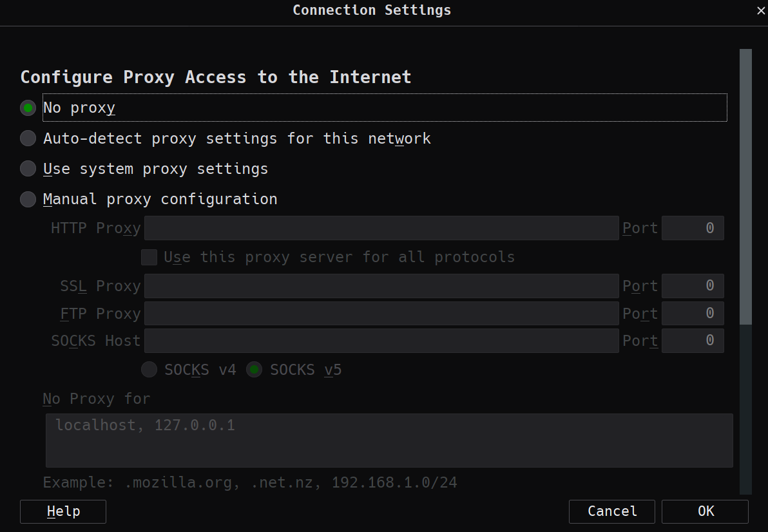Select the SOCKS v4 radio button
The image size is (768, 532).
tap(149, 370)
